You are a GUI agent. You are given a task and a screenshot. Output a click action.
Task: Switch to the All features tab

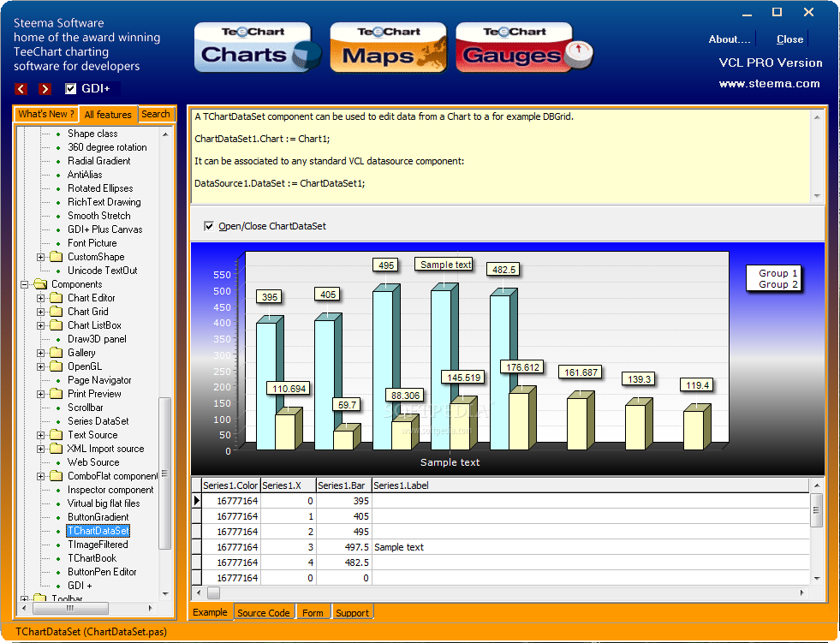point(108,114)
